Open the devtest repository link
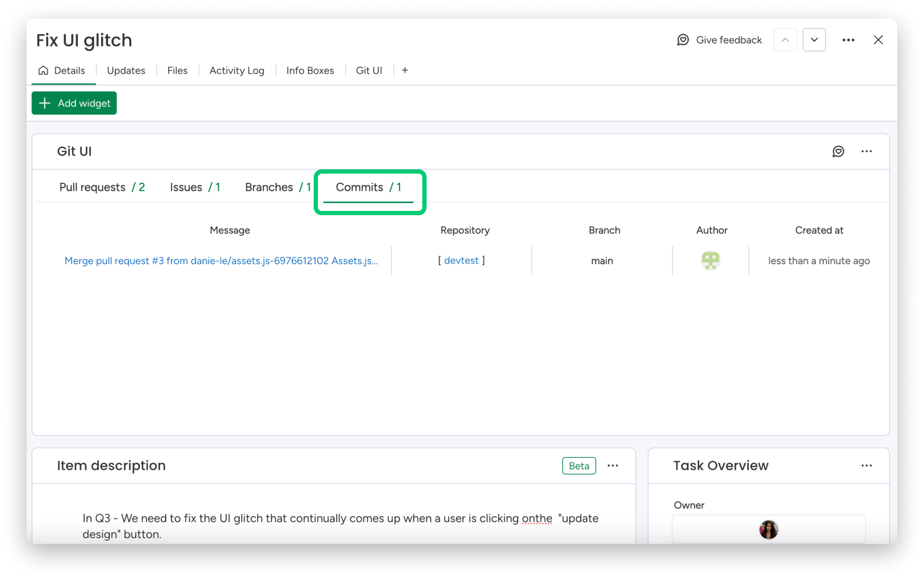 tap(461, 260)
